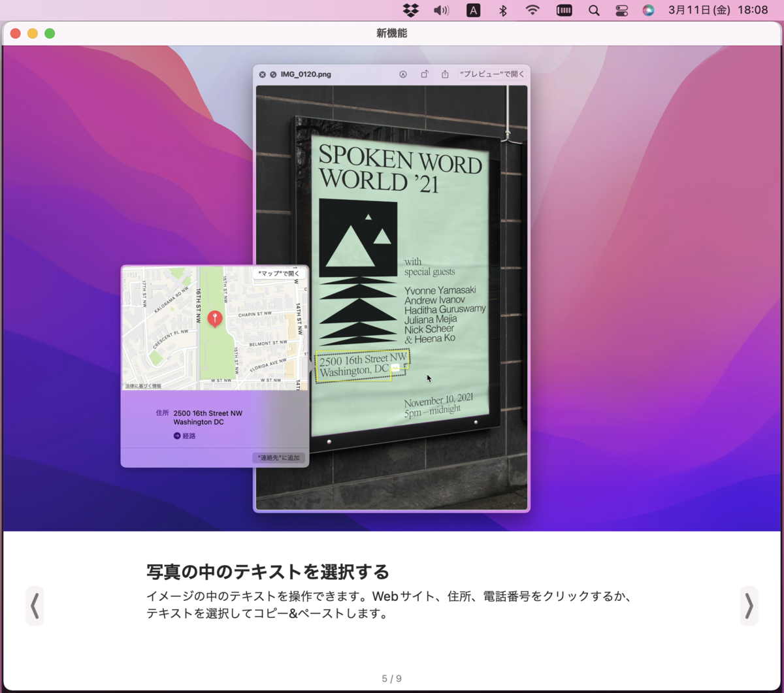
Task: Advance to next page with right chevron
Action: [749, 605]
